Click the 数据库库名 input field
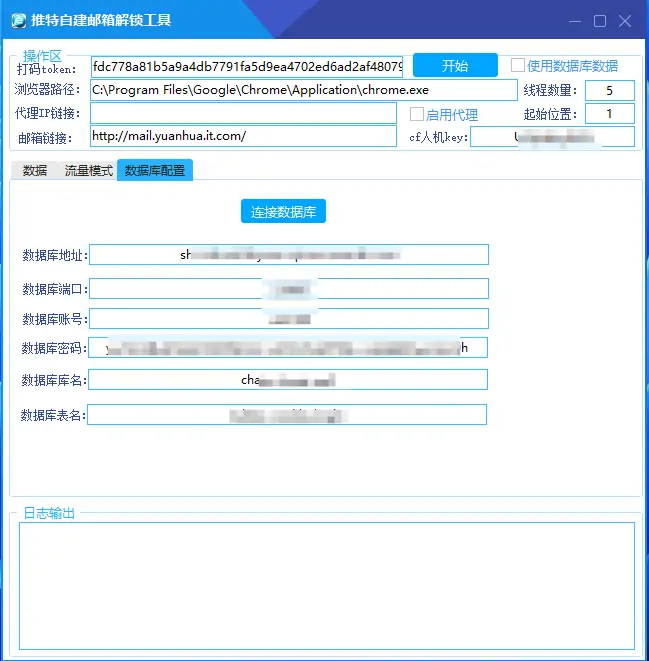 tap(288, 380)
